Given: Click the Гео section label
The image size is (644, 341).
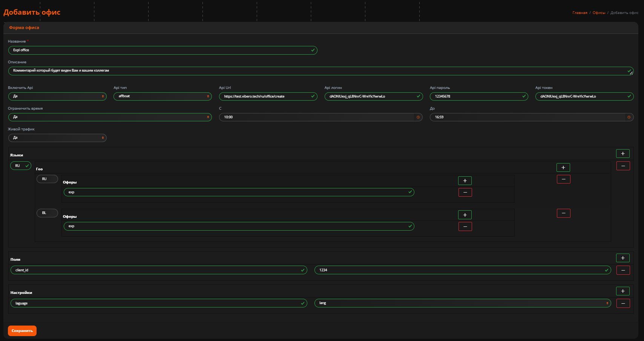Looking at the screenshot, I should (40, 169).
